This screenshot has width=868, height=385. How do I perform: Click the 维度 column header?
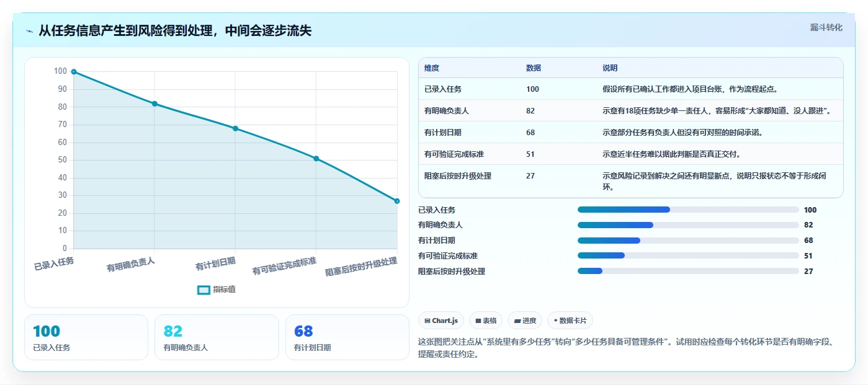click(432, 68)
